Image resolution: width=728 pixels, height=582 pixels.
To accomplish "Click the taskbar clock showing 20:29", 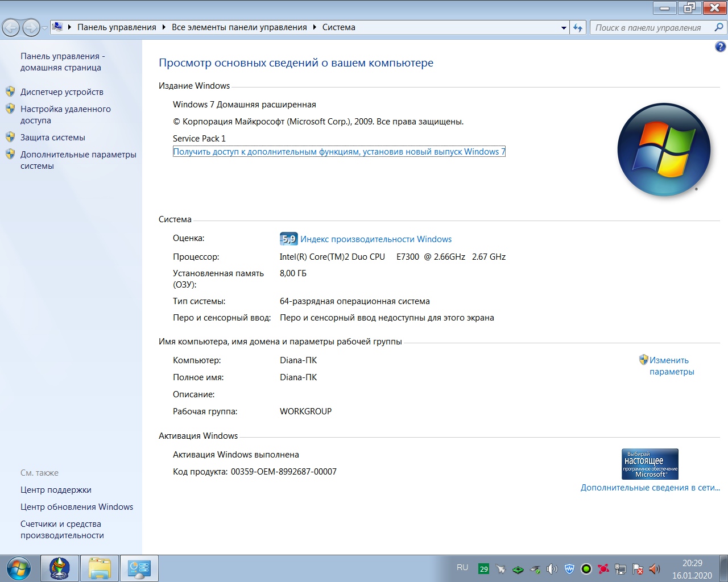I will (692, 569).
